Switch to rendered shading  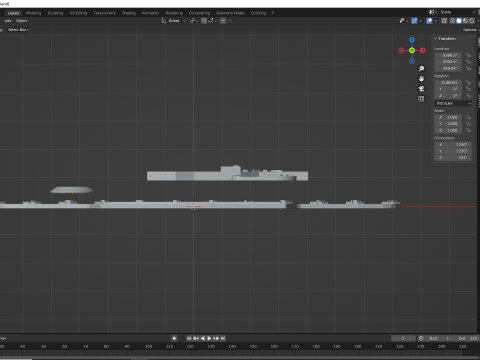tap(472, 21)
